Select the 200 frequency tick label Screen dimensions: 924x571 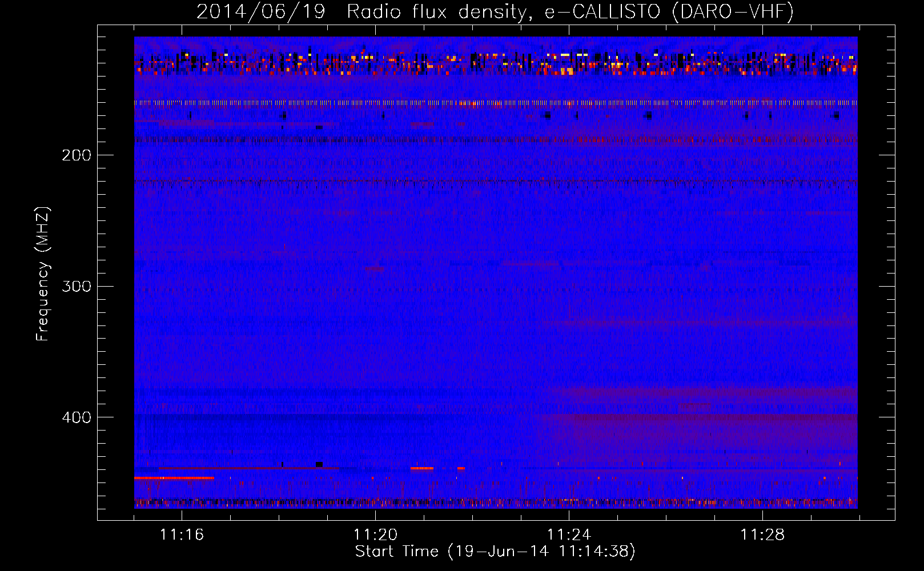pos(77,155)
